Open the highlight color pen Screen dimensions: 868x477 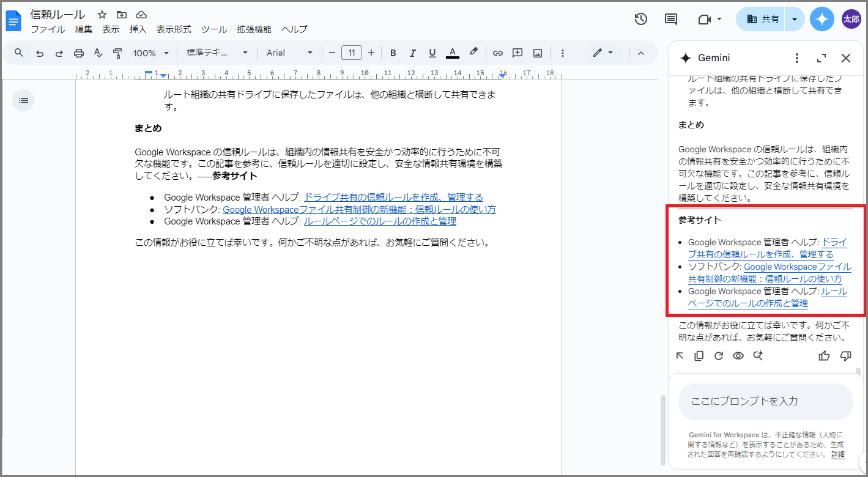pyautogui.click(x=473, y=53)
